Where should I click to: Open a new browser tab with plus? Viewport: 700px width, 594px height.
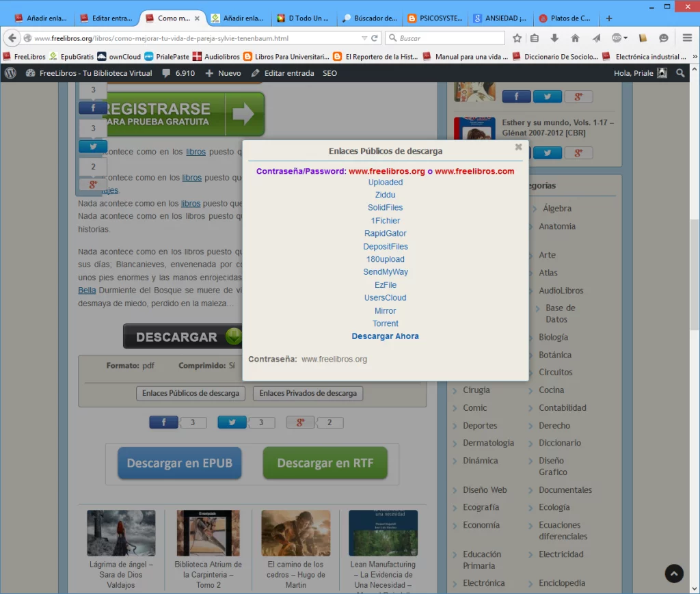click(x=609, y=18)
